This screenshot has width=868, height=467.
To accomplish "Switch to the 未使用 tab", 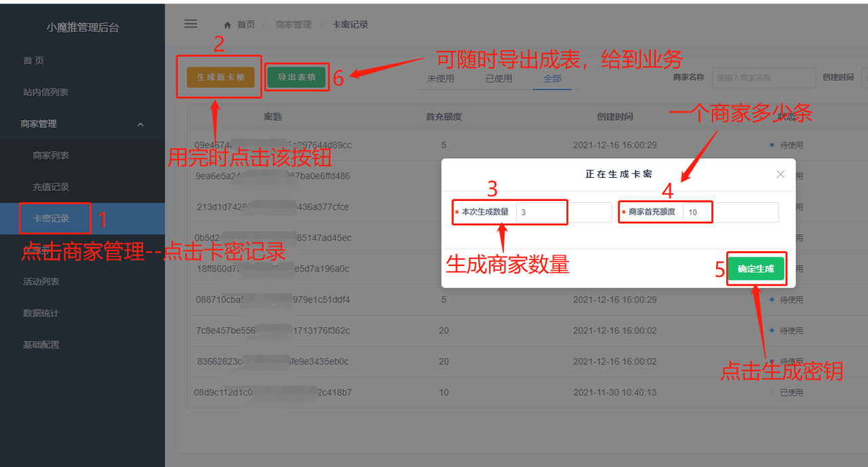I will click(x=440, y=79).
